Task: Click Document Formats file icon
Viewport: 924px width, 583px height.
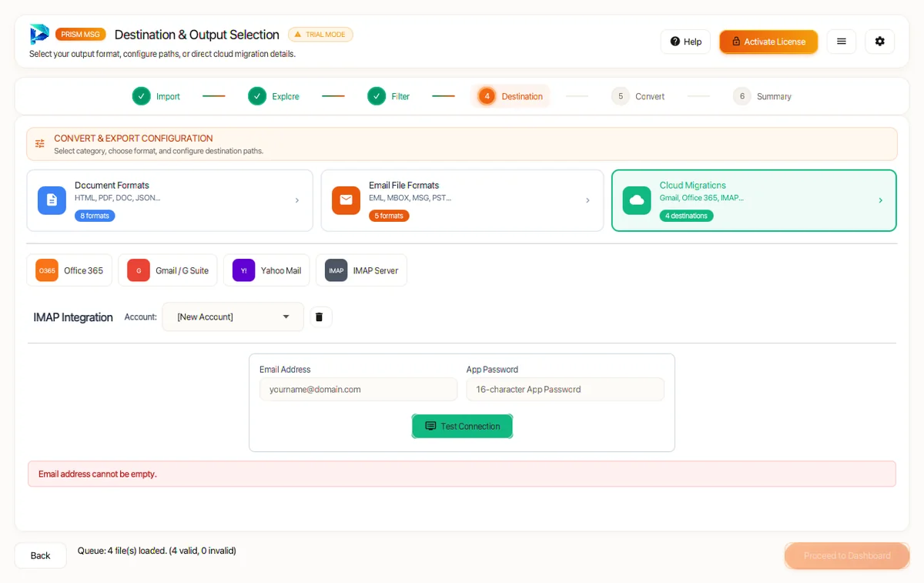Action: pos(52,200)
